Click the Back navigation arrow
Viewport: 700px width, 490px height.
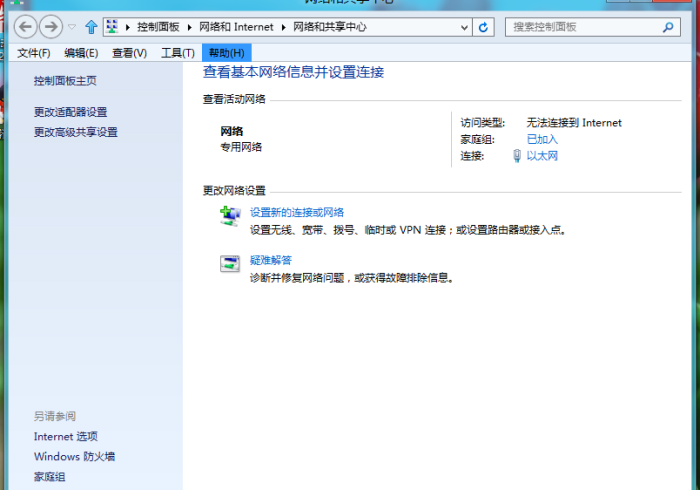tap(25, 27)
